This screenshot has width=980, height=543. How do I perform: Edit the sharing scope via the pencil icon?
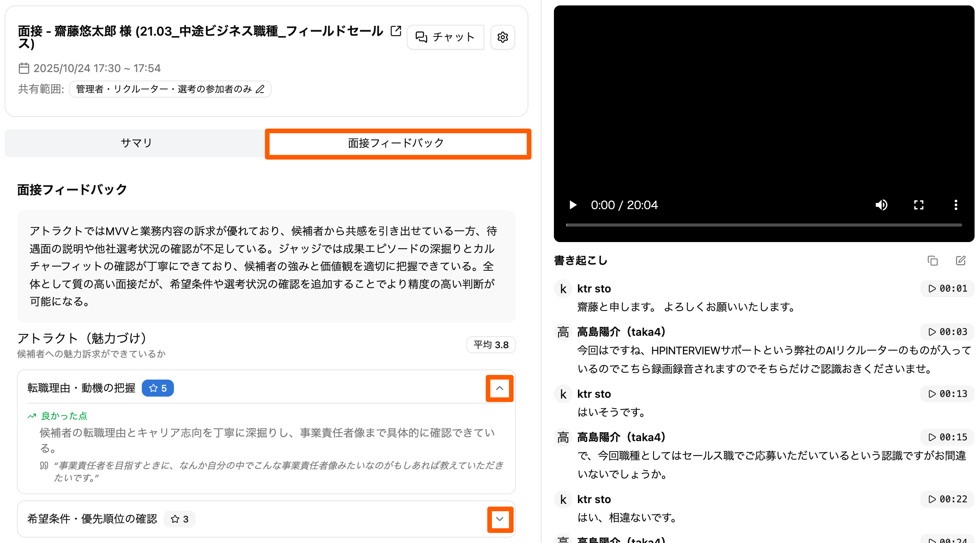coord(260,89)
